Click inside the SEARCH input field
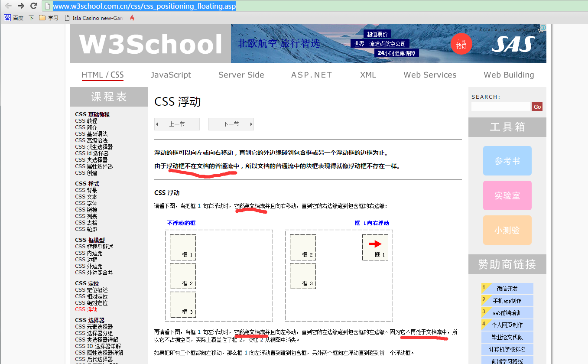Viewport: 588px width, 364px height. coord(500,106)
